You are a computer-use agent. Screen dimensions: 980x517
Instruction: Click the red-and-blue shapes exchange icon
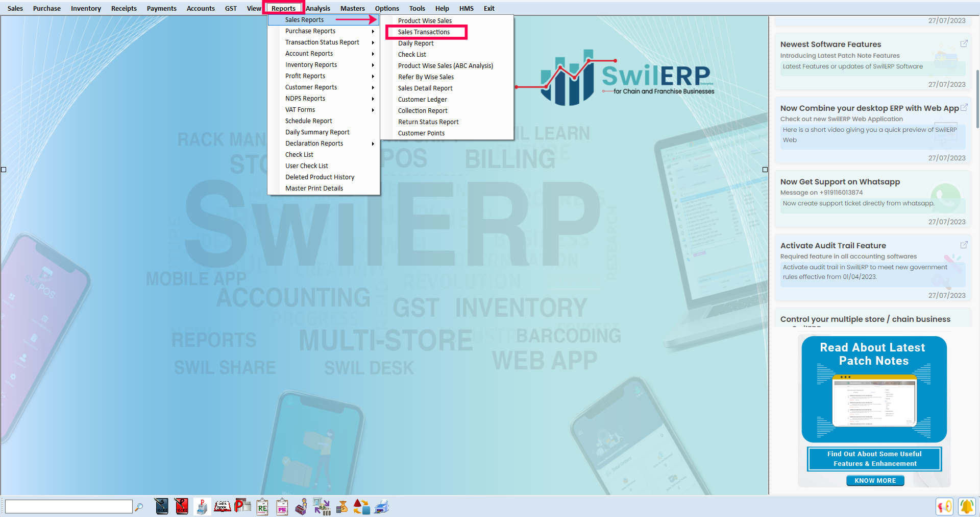click(x=361, y=506)
